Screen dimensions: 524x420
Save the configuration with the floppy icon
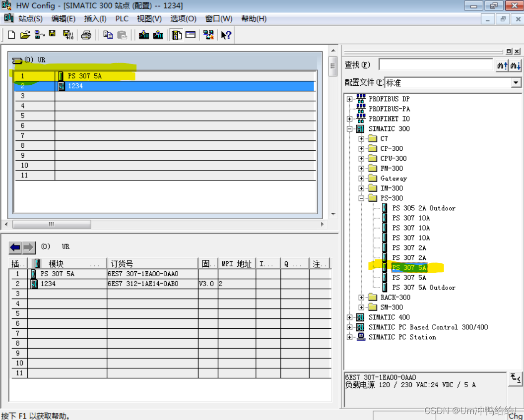coord(53,34)
